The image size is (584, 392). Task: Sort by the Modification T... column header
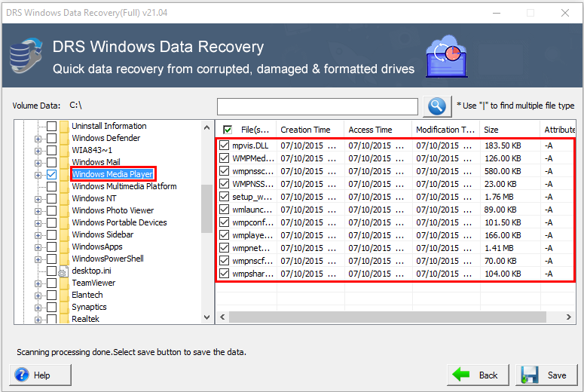445,130
